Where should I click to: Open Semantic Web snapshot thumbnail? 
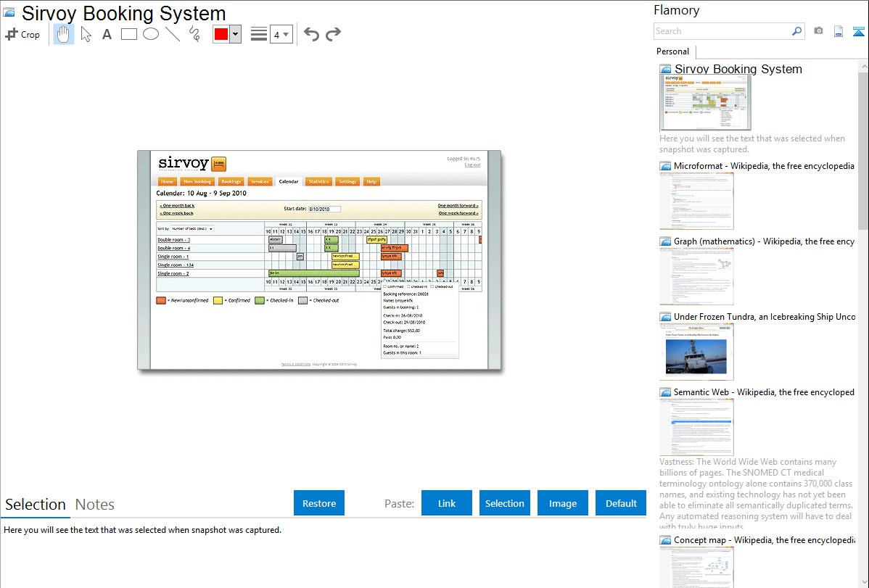click(696, 427)
